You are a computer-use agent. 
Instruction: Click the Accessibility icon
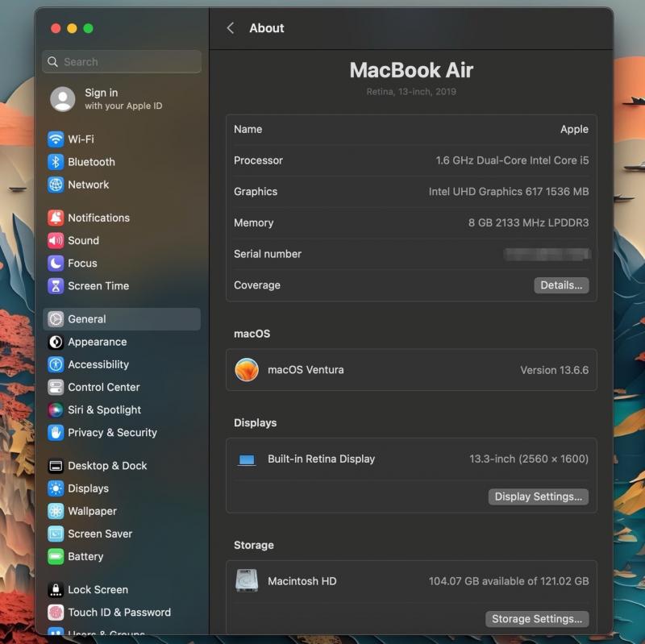pyautogui.click(x=56, y=364)
